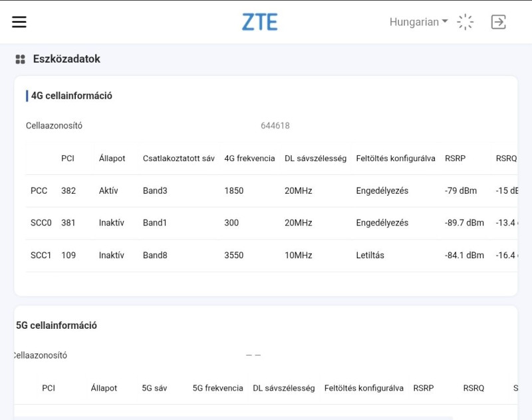Select the SCC1 row in the 4G table
The height and width of the screenshot is (420, 532).
coord(41,255)
